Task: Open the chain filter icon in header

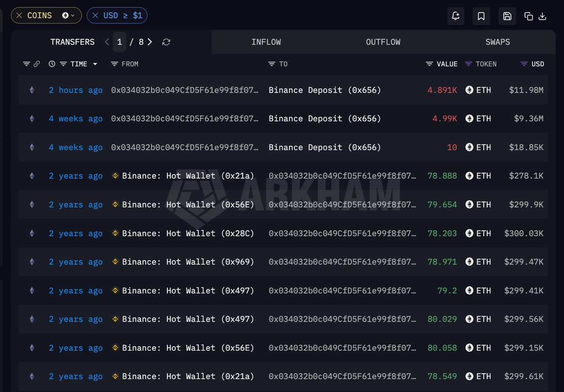Action: 26,64
